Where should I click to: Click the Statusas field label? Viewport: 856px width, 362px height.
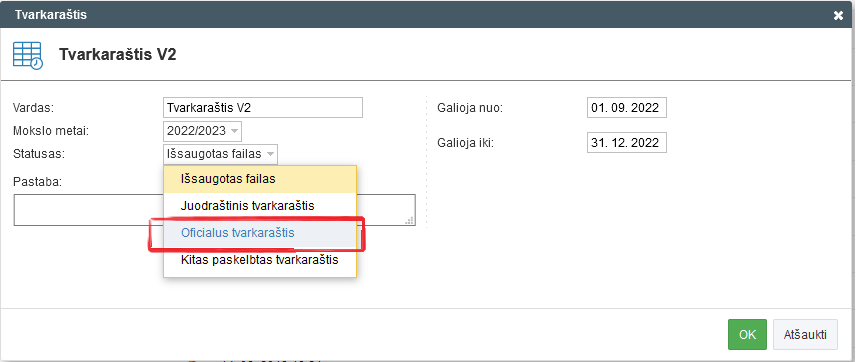click(x=39, y=154)
